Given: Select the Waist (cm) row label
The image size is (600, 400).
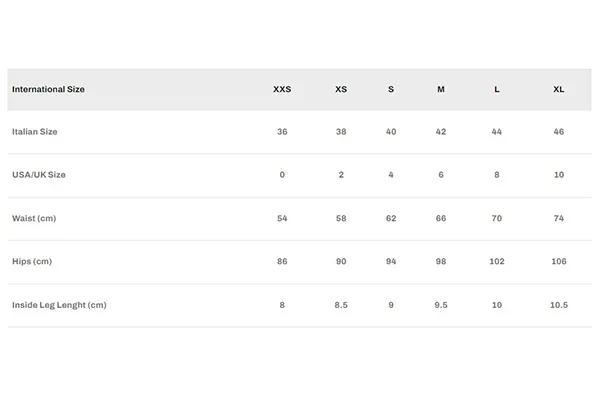Looking at the screenshot, I should 34,218.
